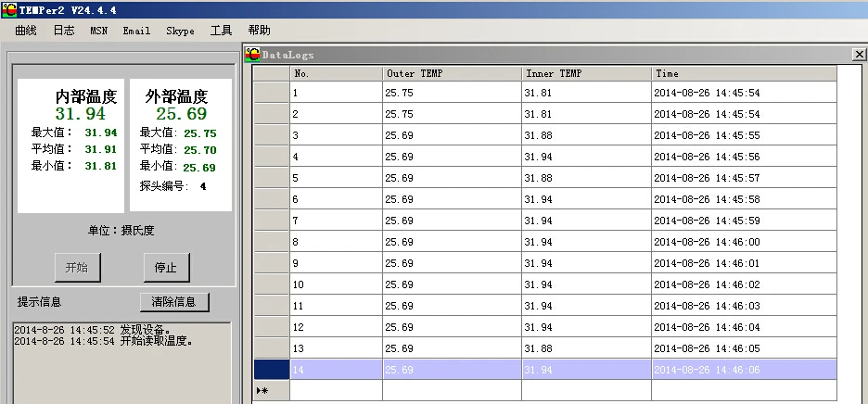Screen dimensions: 868x404
Task: Select the row header of row 1
Action: point(271,93)
